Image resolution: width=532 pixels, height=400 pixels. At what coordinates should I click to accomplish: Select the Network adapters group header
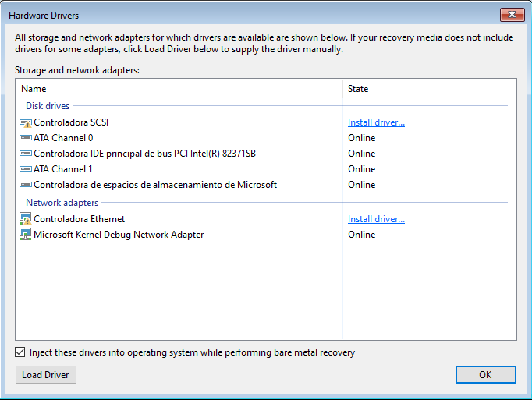[x=62, y=203]
